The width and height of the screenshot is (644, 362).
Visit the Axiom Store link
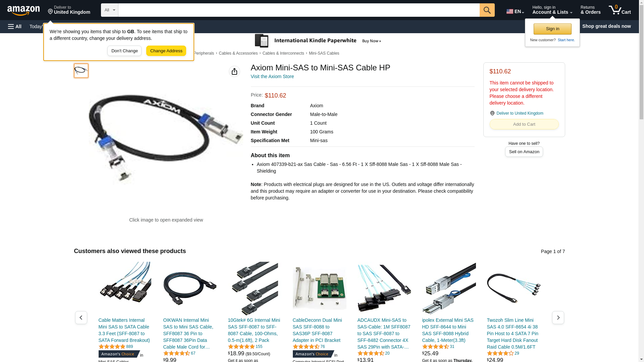pos(272,76)
